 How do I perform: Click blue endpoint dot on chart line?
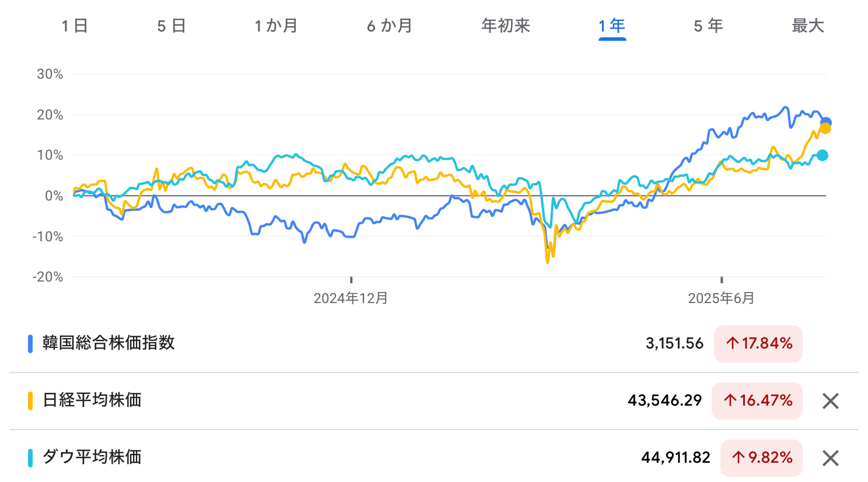coord(825,123)
